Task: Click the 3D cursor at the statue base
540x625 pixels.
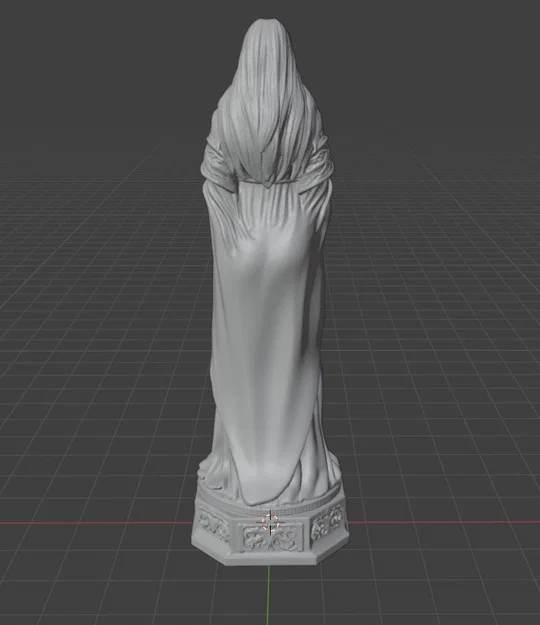Action: point(270,522)
